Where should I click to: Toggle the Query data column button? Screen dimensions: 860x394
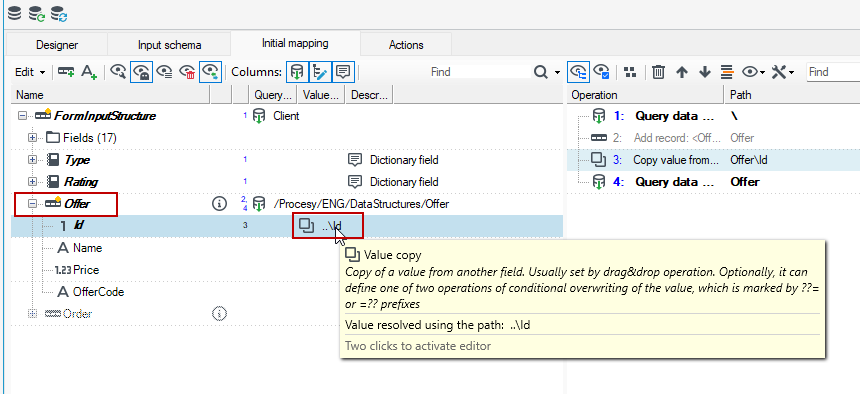(x=297, y=72)
